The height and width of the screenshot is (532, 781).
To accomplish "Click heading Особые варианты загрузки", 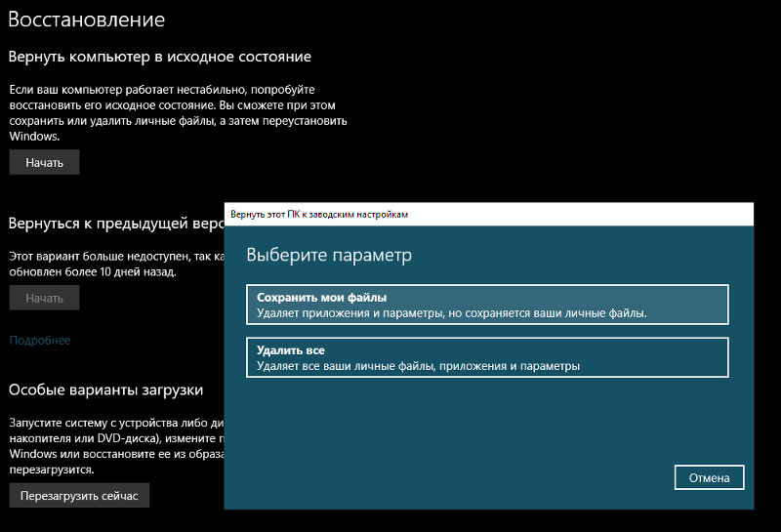I will (x=106, y=389).
